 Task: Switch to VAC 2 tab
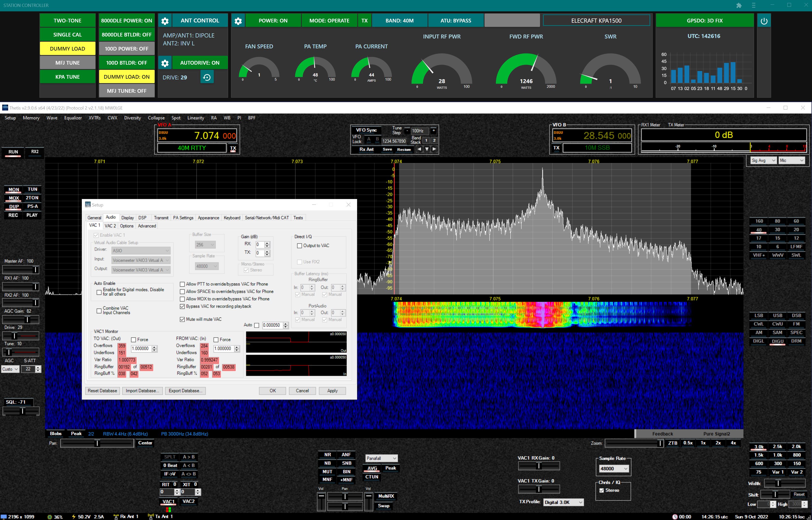tap(110, 226)
